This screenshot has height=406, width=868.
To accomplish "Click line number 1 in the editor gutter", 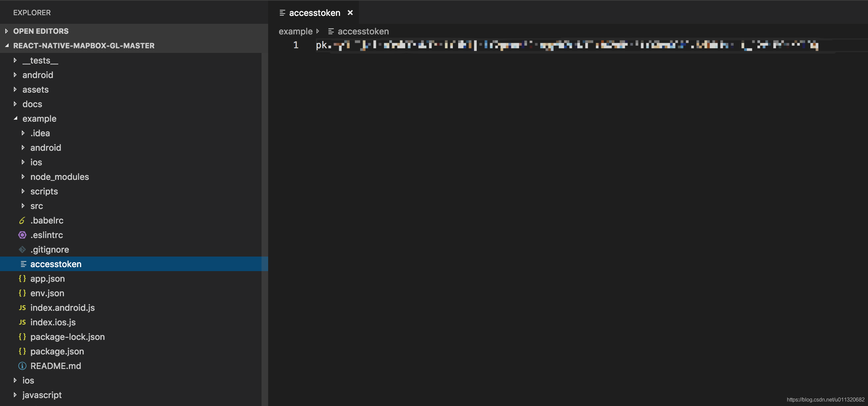I will click(x=296, y=45).
